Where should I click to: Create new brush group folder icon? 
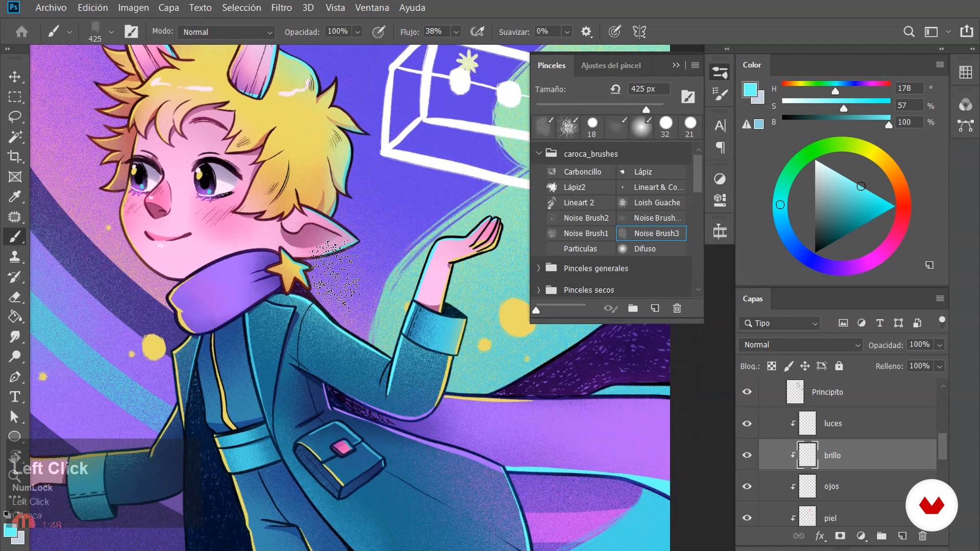point(633,308)
